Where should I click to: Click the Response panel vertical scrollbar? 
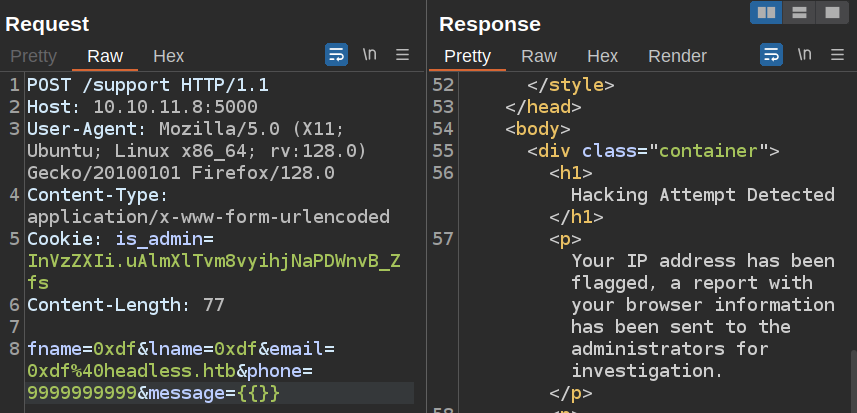[852, 380]
